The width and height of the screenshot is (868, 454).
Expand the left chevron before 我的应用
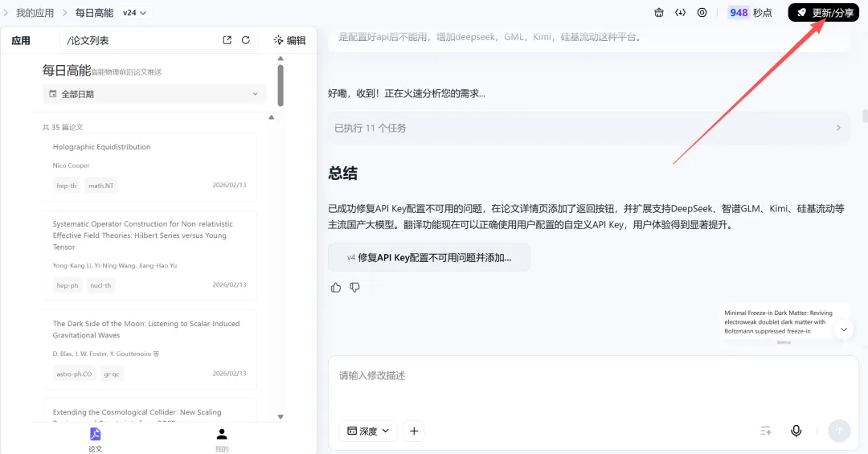pos(6,13)
